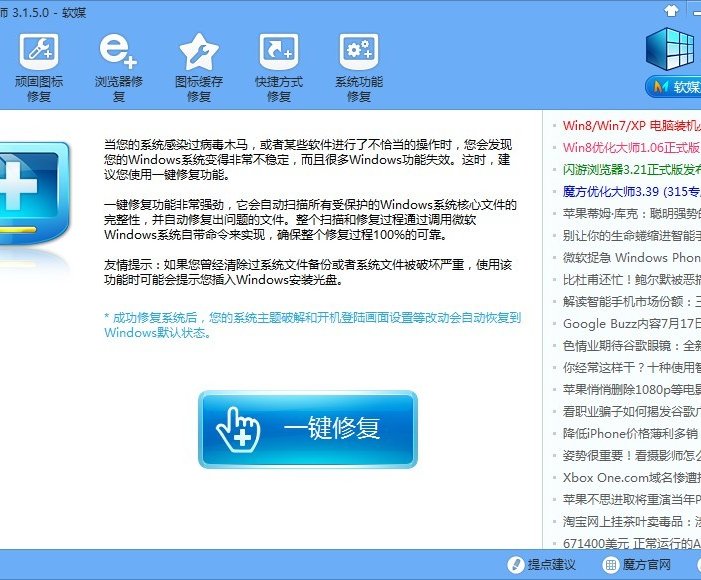Open 快捷方式修复 tool
Image resolution: width=701 pixels, height=580 pixels.
tap(279, 68)
